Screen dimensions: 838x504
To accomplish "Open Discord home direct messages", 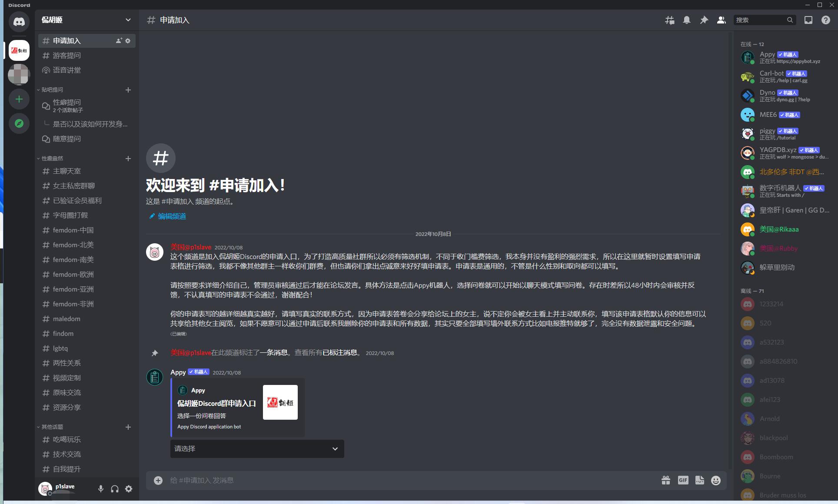I will (19, 22).
